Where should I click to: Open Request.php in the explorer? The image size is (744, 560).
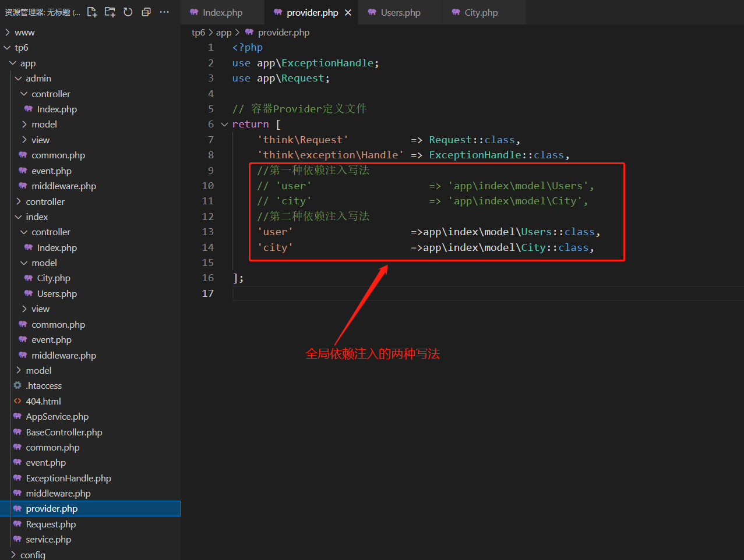tap(51, 524)
